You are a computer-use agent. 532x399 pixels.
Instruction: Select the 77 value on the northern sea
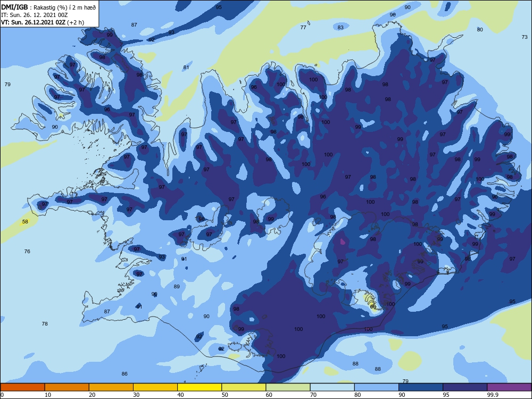click(x=303, y=28)
